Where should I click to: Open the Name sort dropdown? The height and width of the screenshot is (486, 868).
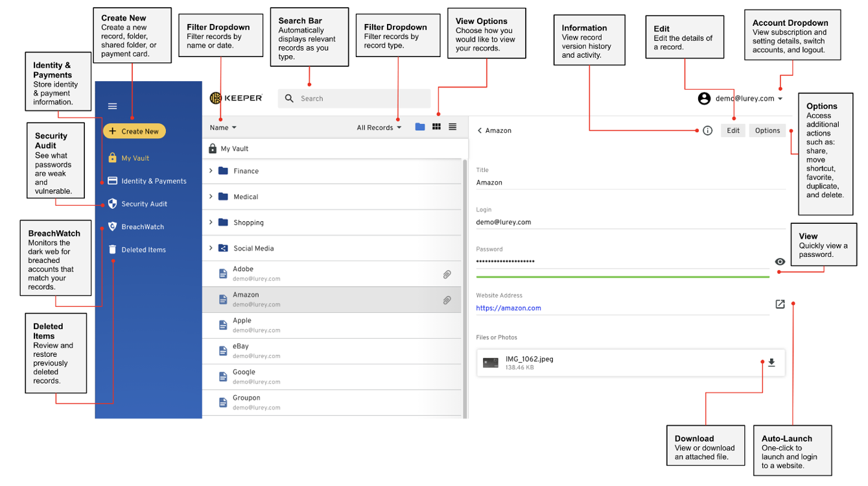pyautogui.click(x=223, y=128)
